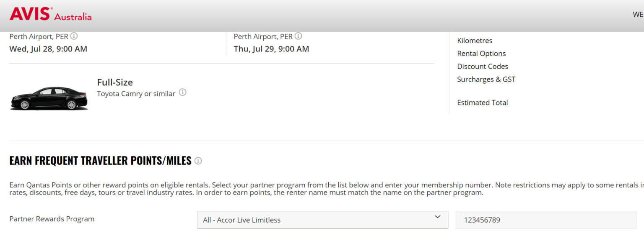Click the Partner Rewards Program label
The image size is (644, 236).
52,219
